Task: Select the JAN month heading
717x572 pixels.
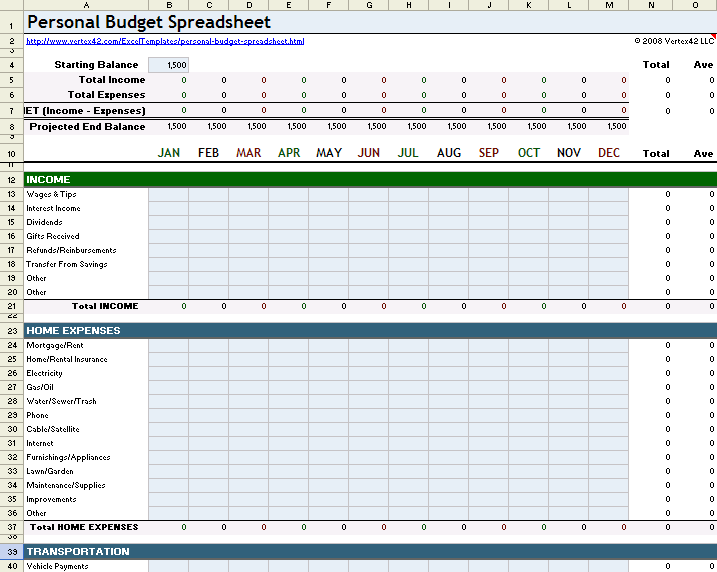Action: point(168,153)
